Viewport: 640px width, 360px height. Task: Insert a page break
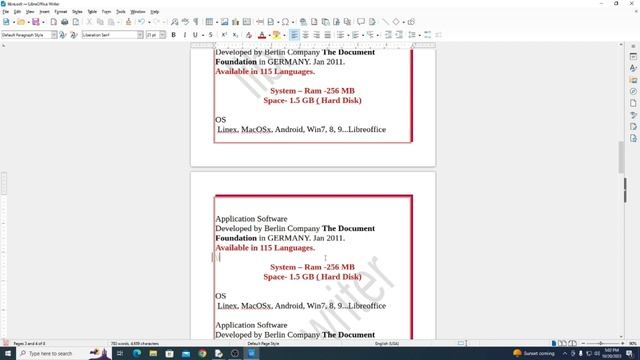point(260,22)
